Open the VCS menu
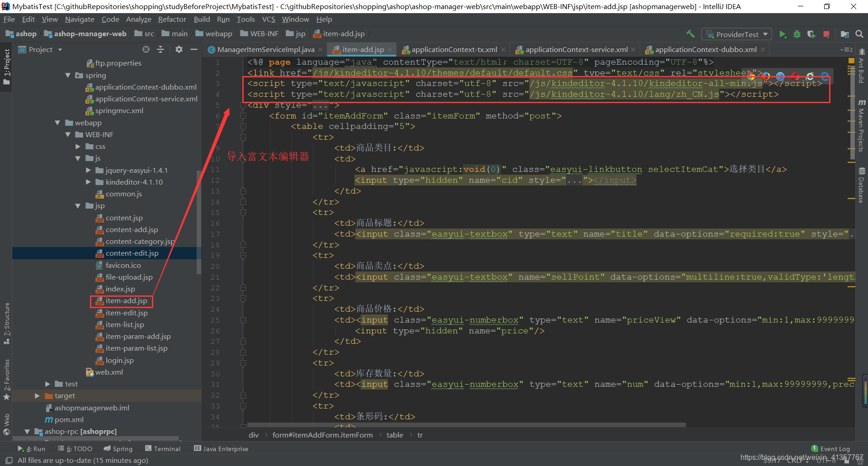The height and width of the screenshot is (466, 868). click(269, 19)
